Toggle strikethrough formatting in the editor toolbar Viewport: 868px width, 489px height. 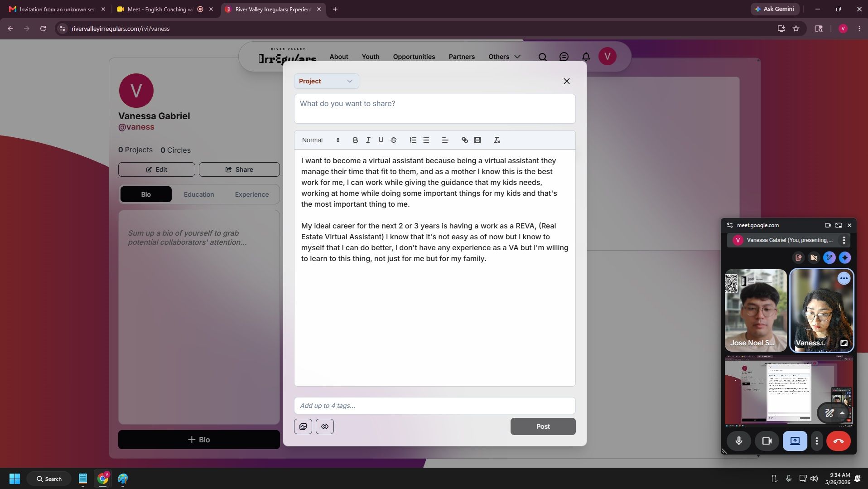pyautogui.click(x=393, y=140)
